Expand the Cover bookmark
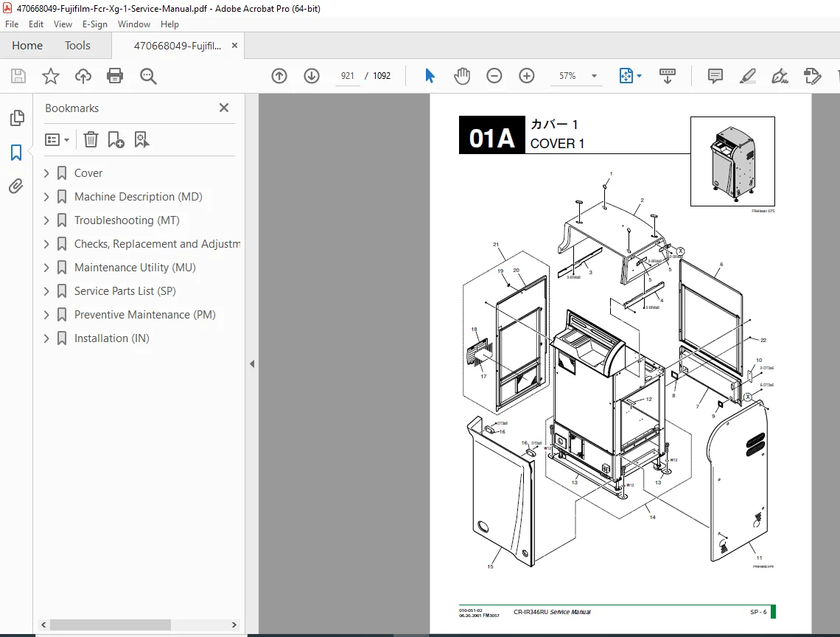This screenshot has height=637, width=840. tap(46, 173)
